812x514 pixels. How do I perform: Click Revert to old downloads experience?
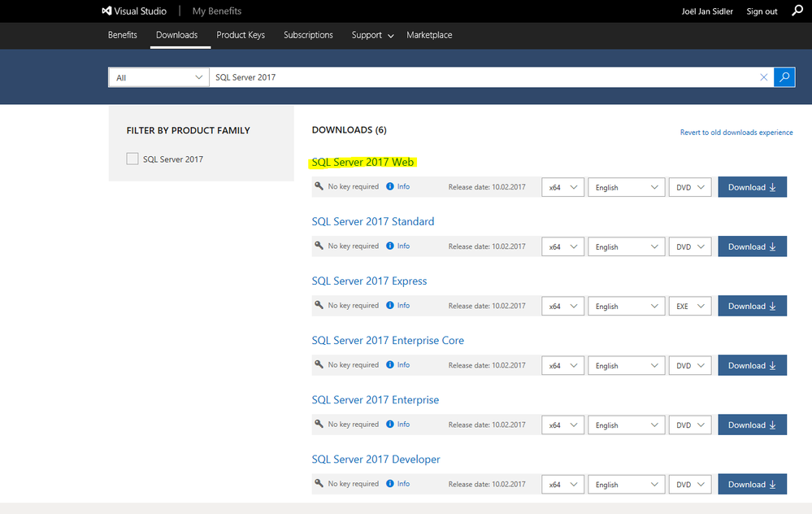pos(736,133)
